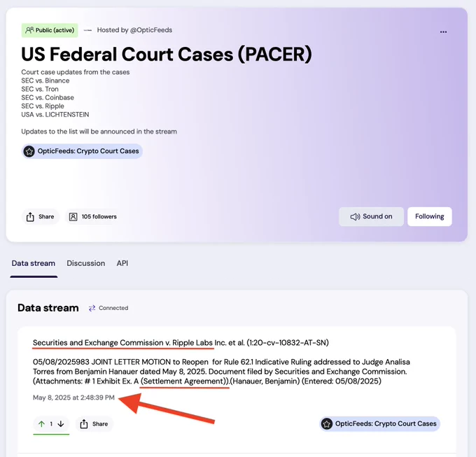Viewport: 476px width, 457px height.
Task: Share the Ripple Labs court filing post
Action: [94, 424]
